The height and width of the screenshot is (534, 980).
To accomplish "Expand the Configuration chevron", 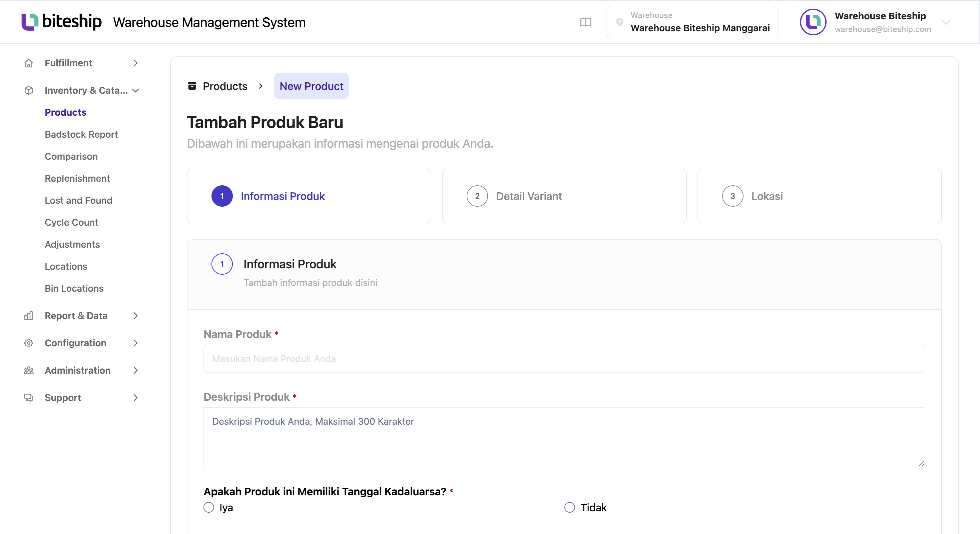I will pos(135,343).
